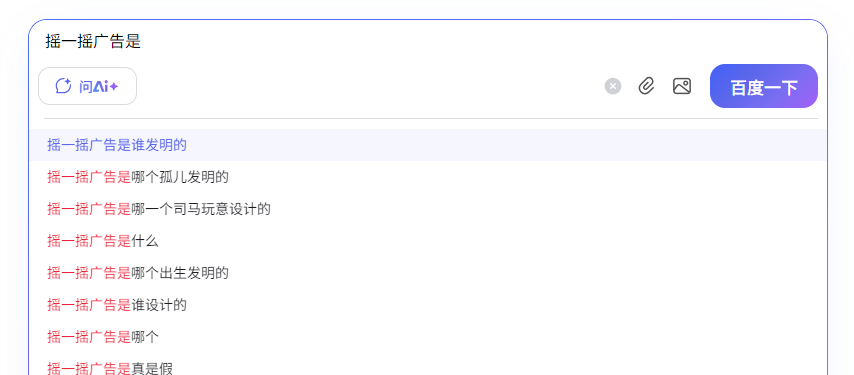Open the 问AI assistant button
854x375 pixels.
[87, 86]
